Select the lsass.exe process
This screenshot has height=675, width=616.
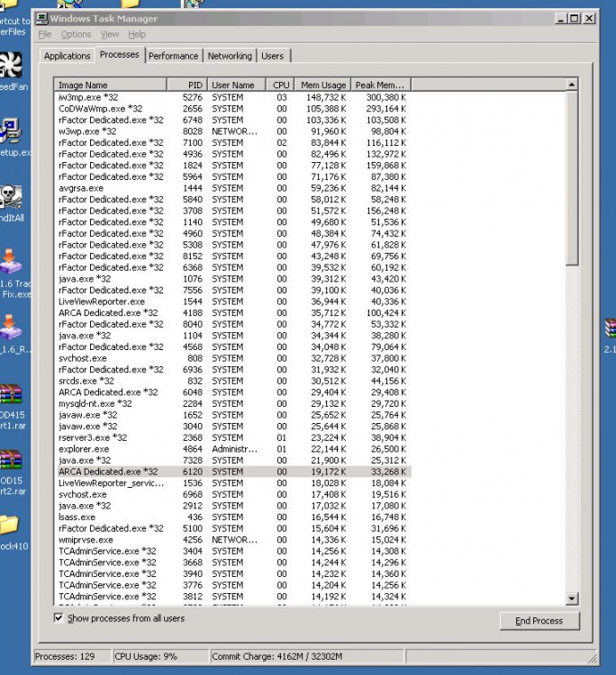pos(233,517)
